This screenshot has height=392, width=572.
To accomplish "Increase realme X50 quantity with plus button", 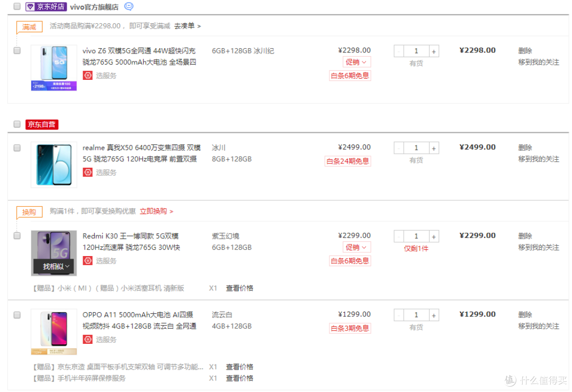I will [434, 148].
